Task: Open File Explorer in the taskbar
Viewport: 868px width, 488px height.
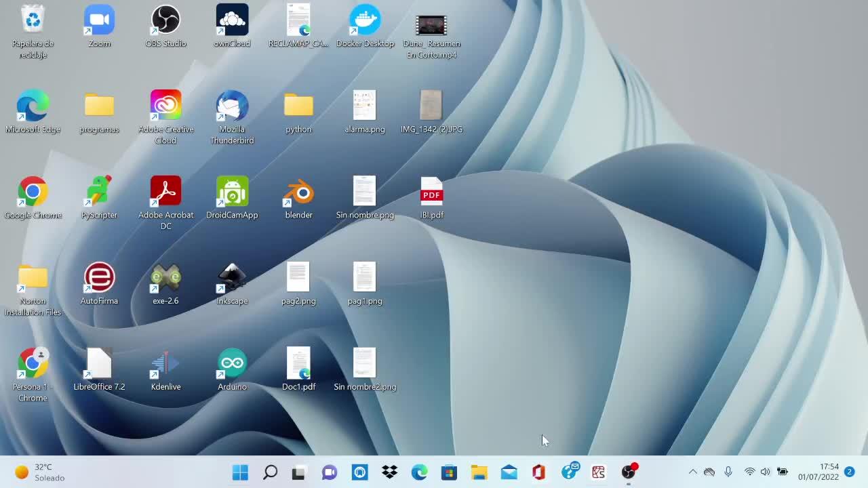Action: coord(479,472)
